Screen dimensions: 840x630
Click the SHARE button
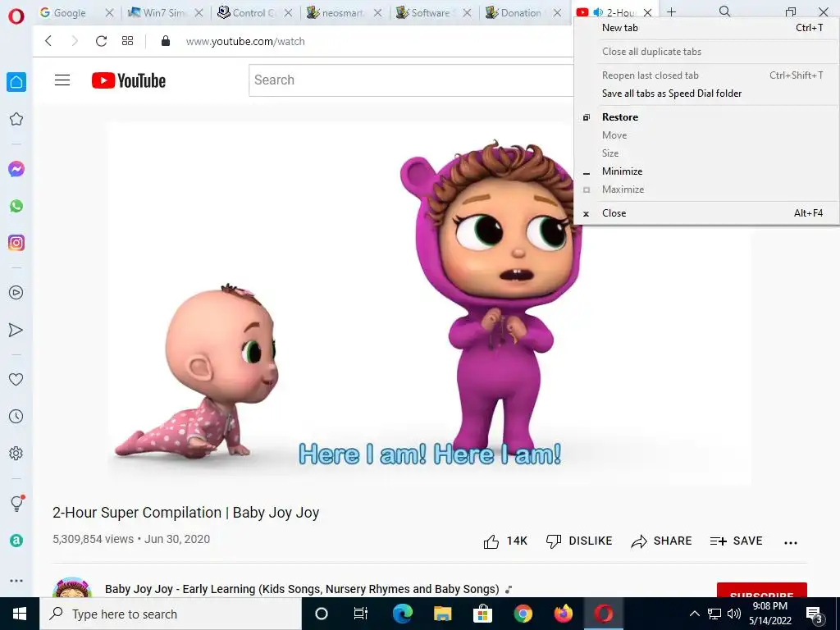point(662,541)
